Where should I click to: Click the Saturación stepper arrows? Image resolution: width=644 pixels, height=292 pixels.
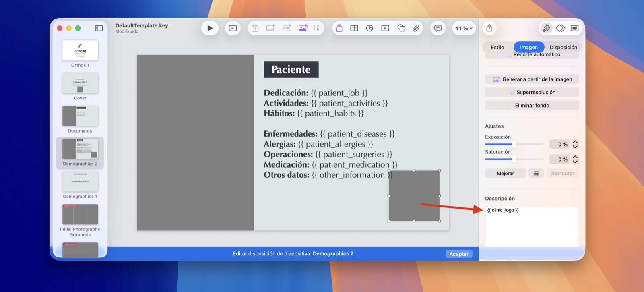click(575, 159)
